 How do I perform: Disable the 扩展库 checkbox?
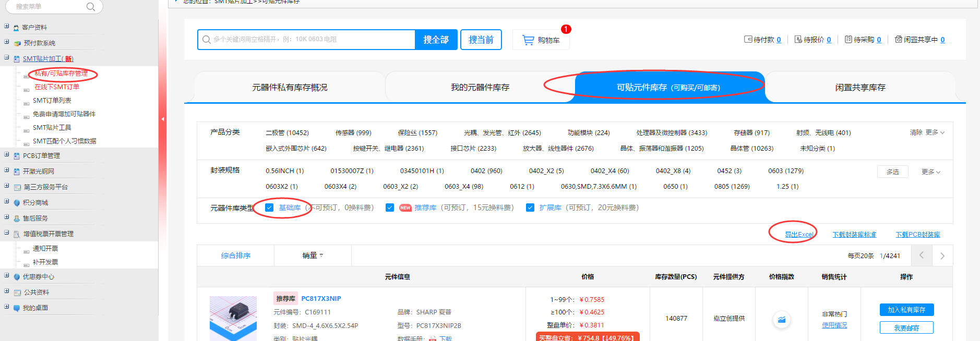coord(530,208)
